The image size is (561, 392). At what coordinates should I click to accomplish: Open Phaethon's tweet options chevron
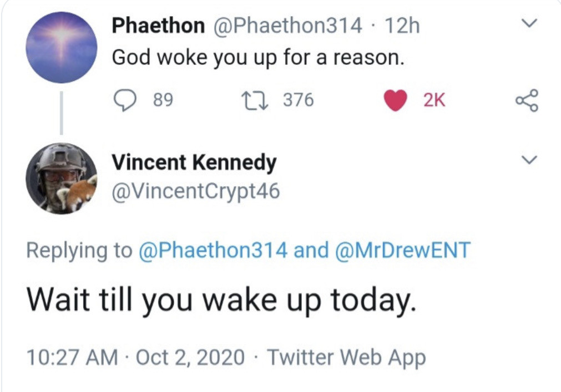pos(530,23)
